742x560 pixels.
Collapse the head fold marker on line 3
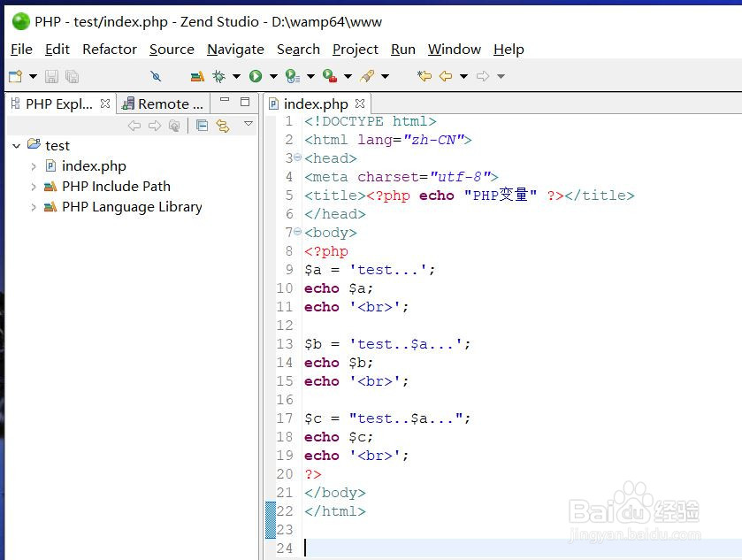coord(297,157)
